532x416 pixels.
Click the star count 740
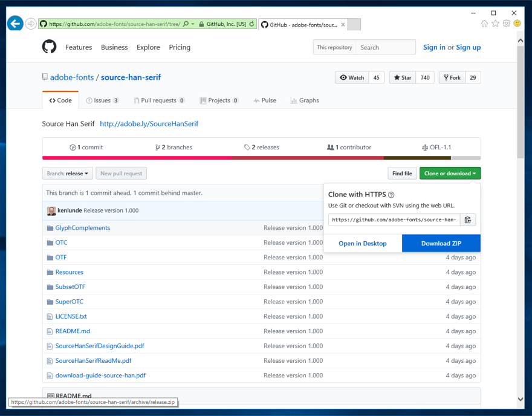coord(425,78)
